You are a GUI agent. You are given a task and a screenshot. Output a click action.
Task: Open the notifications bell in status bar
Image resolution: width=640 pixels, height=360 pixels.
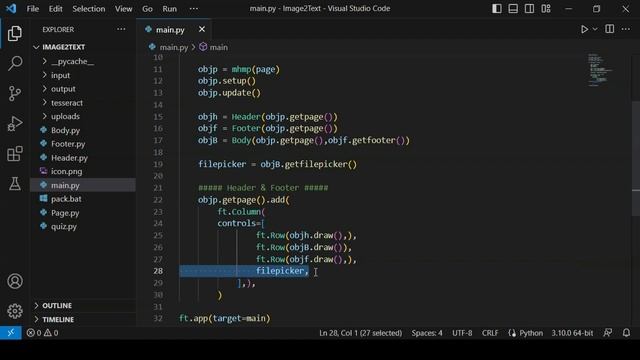(626, 333)
